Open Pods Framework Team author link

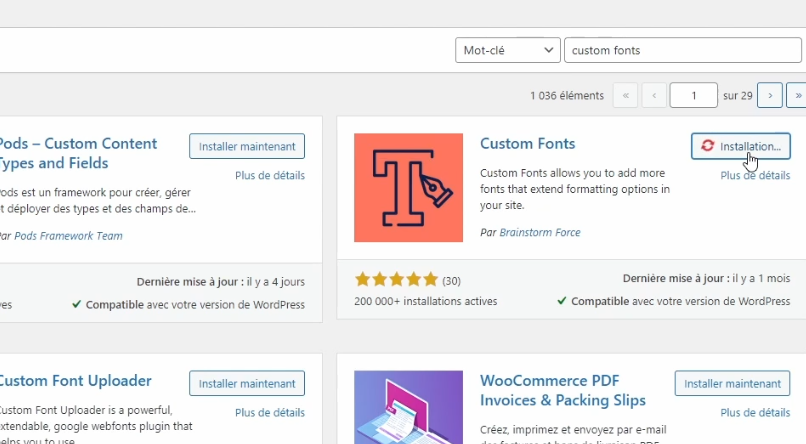(68, 236)
